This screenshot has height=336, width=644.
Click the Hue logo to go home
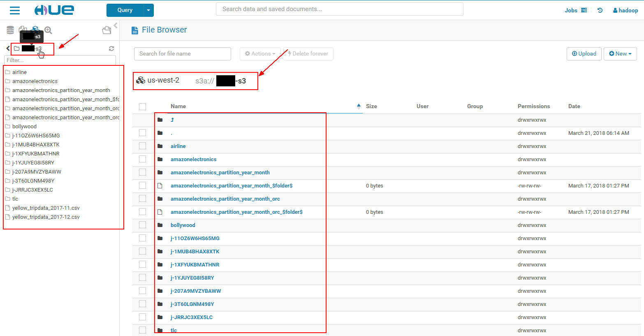(55, 10)
